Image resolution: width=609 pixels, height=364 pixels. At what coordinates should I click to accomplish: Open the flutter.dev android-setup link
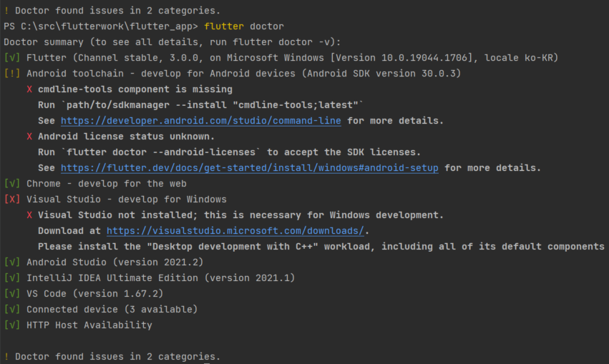(249, 168)
